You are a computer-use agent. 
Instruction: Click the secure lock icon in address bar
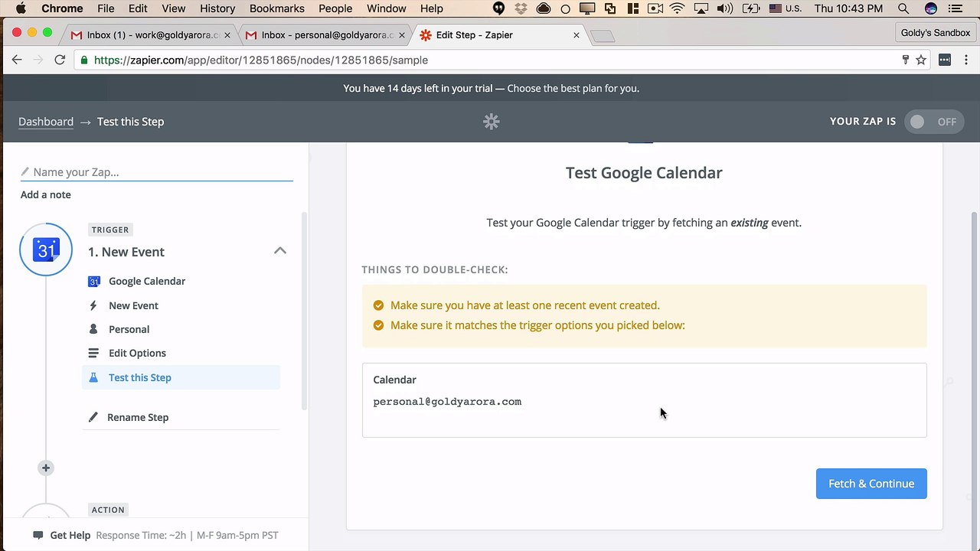[84, 60]
